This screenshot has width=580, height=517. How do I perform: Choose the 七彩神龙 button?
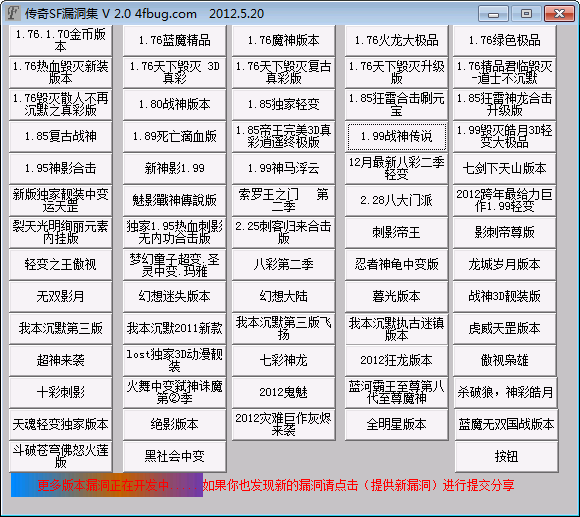(284, 361)
